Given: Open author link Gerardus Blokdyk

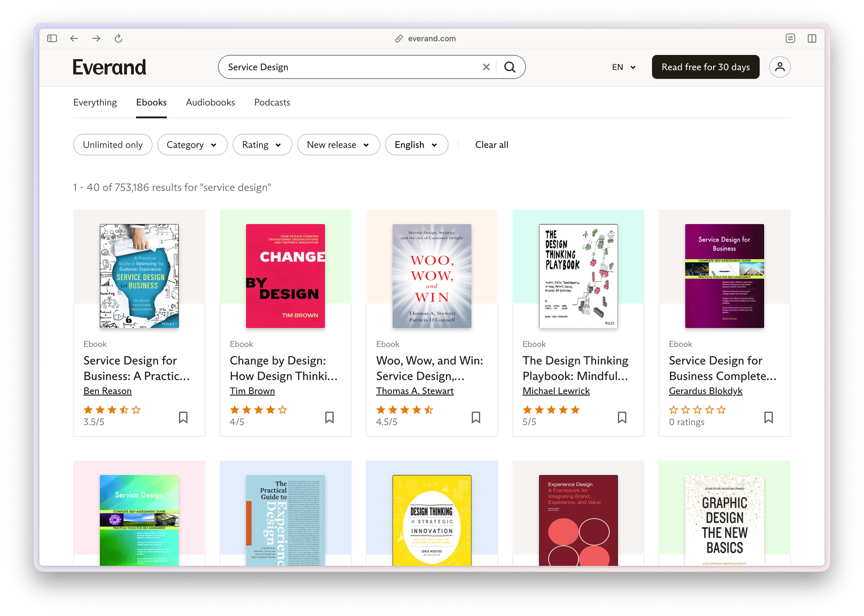Looking at the screenshot, I should (x=705, y=391).
